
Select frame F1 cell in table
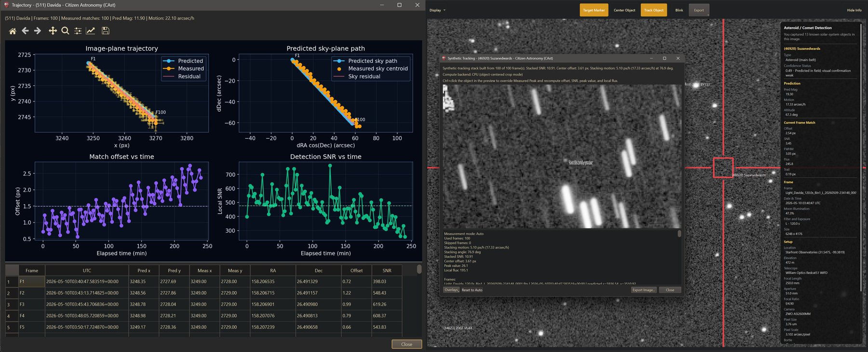[32, 282]
